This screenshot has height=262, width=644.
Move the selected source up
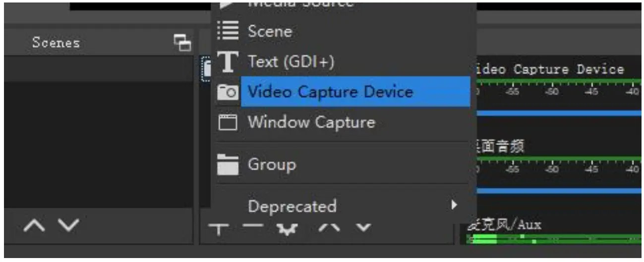(328, 228)
